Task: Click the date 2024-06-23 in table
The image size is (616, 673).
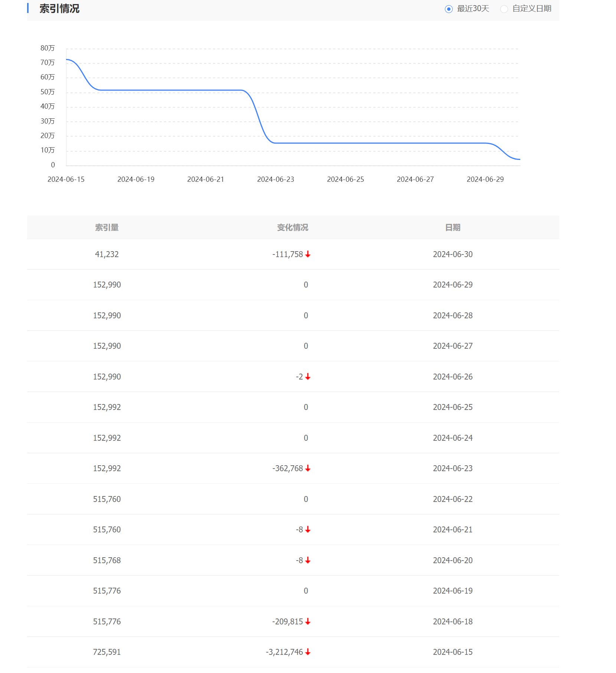Action: [453, 468]
